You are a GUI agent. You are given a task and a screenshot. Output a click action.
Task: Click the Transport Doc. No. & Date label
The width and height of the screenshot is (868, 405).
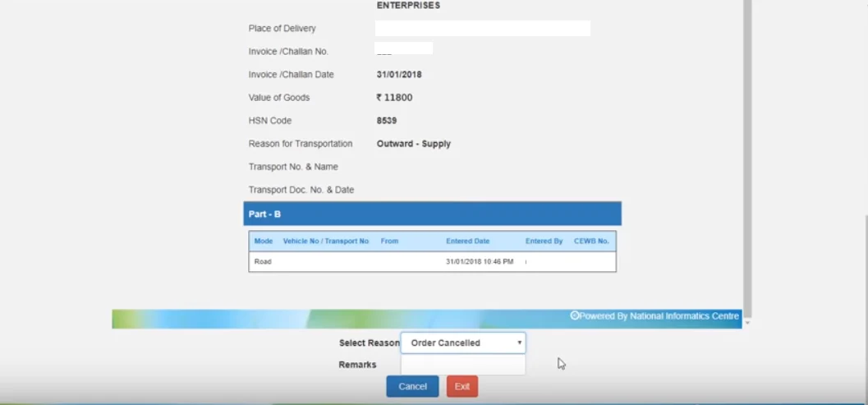pos(301,190)
